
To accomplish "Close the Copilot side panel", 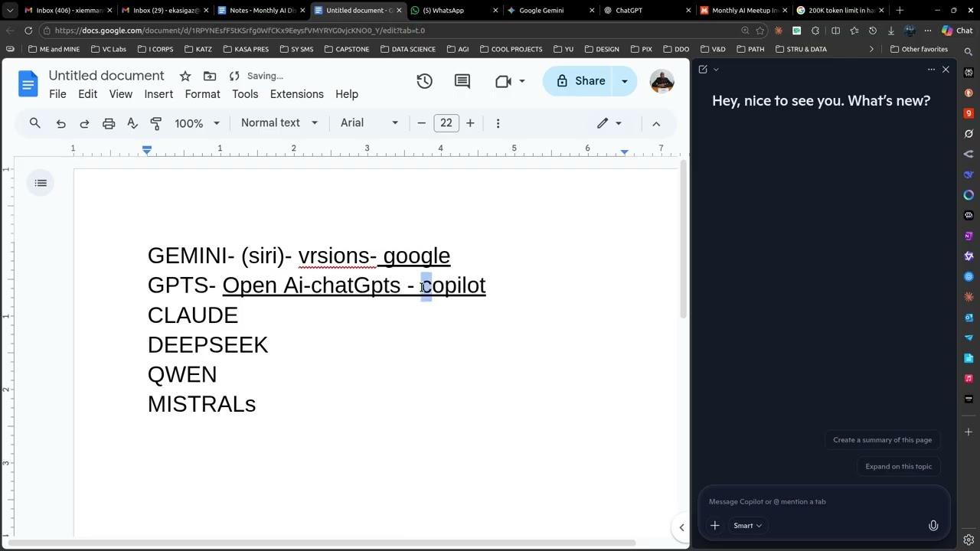I will coord(946,70).
